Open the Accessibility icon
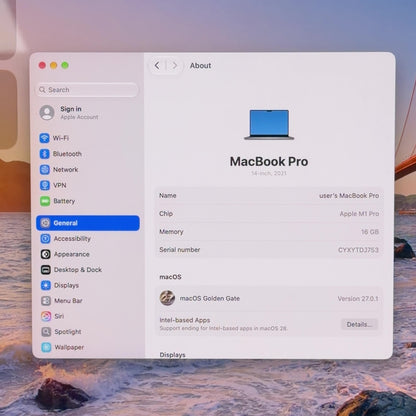416x416 pixels. [x=45, y=238]
